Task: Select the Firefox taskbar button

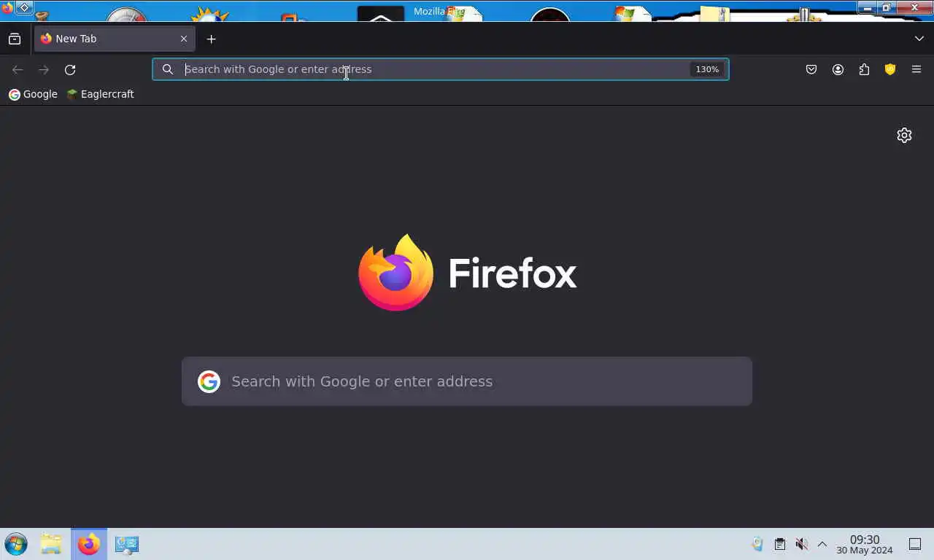Action: [x=89, y=544]
